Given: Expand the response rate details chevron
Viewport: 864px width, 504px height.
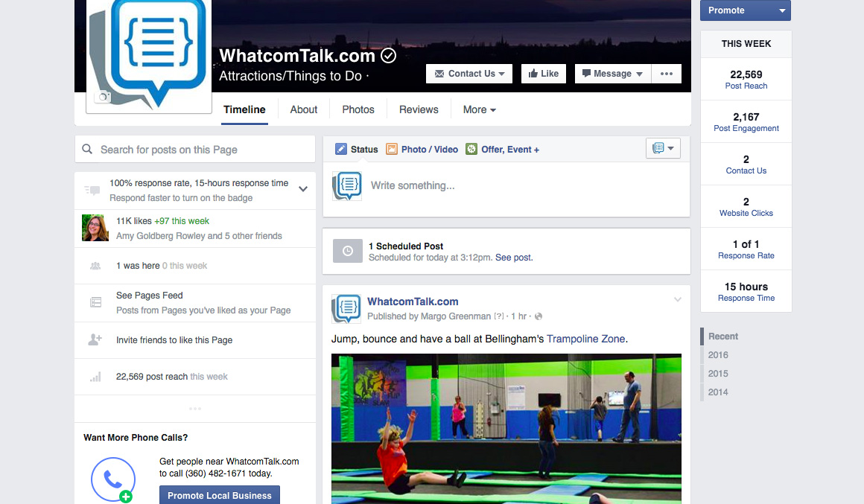Looking at the screenshot, I should click(x=303, y=189).
